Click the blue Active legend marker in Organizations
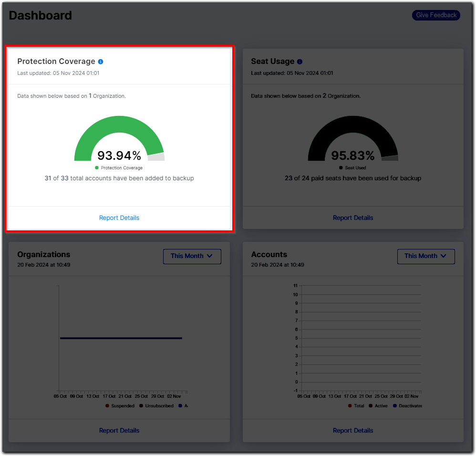This screenshot has height=456, width=476. [180, 406]
